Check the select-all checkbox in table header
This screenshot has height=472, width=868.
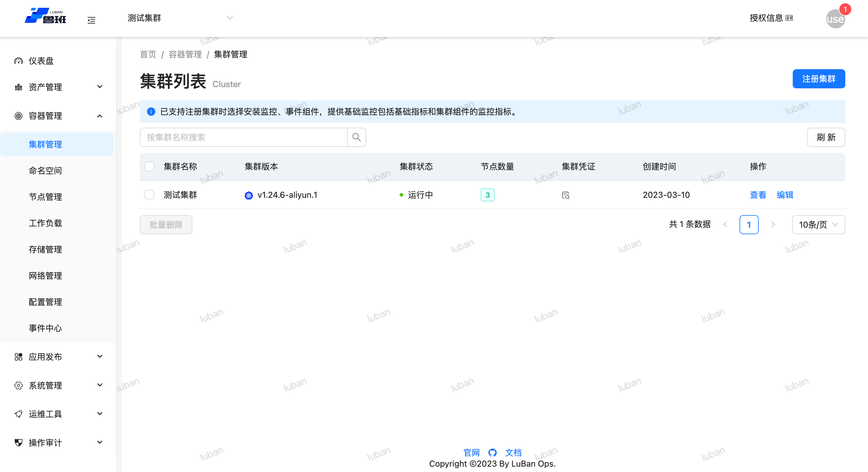click(149, 166)
